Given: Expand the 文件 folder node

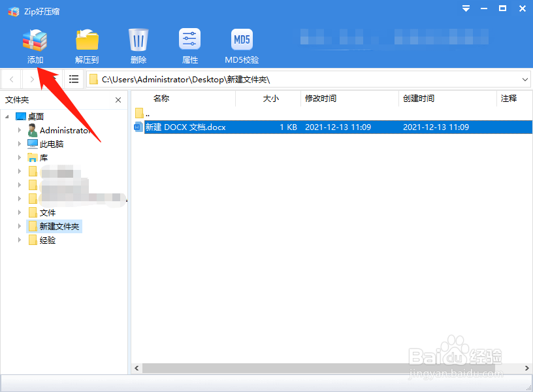Looking at the screenshot, I should (20, 213).
